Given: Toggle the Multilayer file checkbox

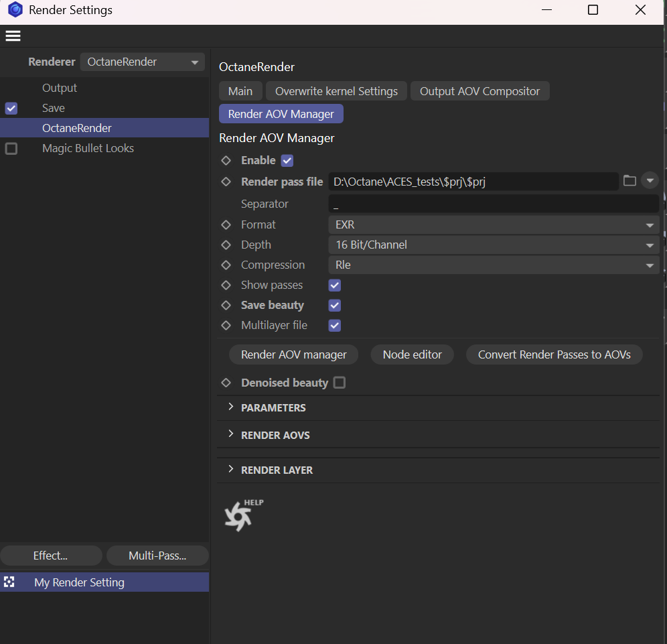Looking at the screenshot, I should click(335, 326).
